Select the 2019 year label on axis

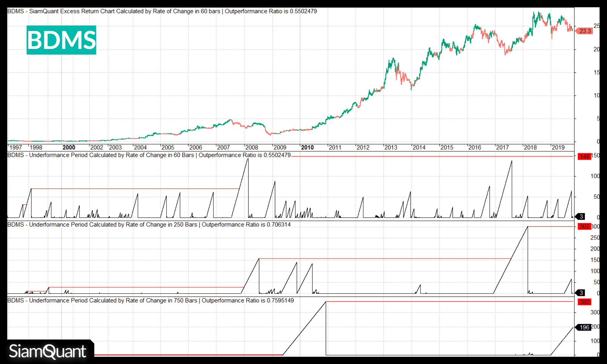pyautogui.click(x=558, y=147)
